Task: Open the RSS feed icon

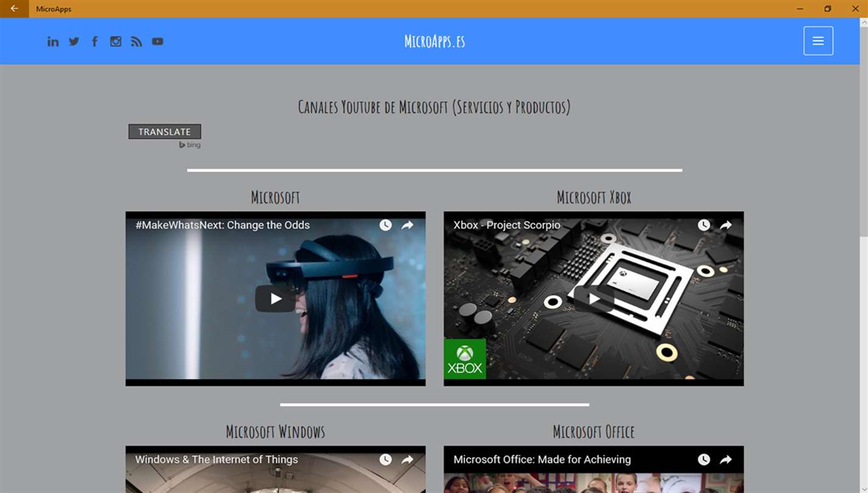Action: pos(136,41)
